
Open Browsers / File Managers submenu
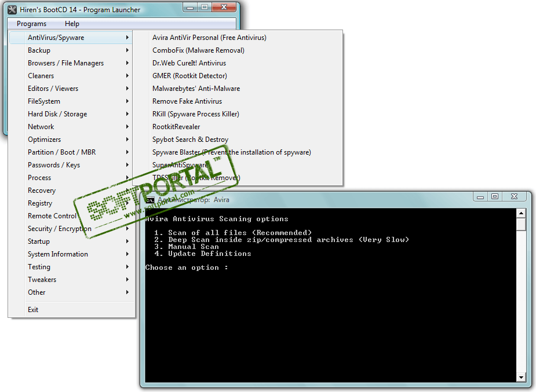(x=71, y=63)
